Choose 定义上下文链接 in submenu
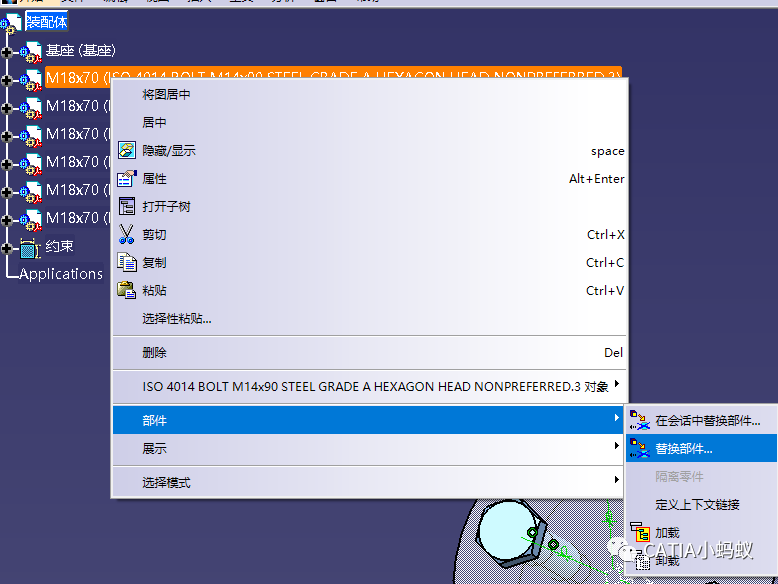The width and height of the screenshot is (778, 584). click(702, 504)
